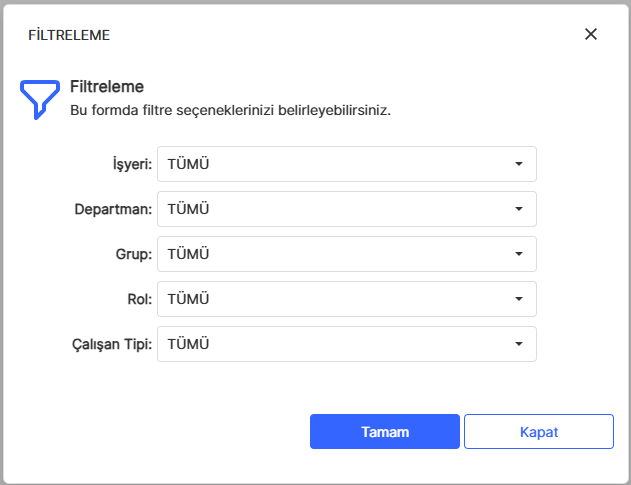
Task: Select the TÜMÜ text in Grup field
Action: coord(188,254)
